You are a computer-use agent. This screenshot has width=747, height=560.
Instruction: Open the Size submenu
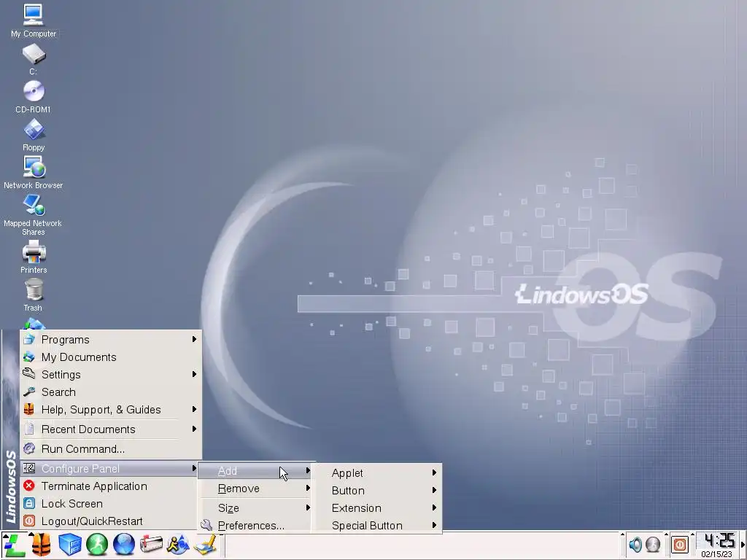click(256, 508)
